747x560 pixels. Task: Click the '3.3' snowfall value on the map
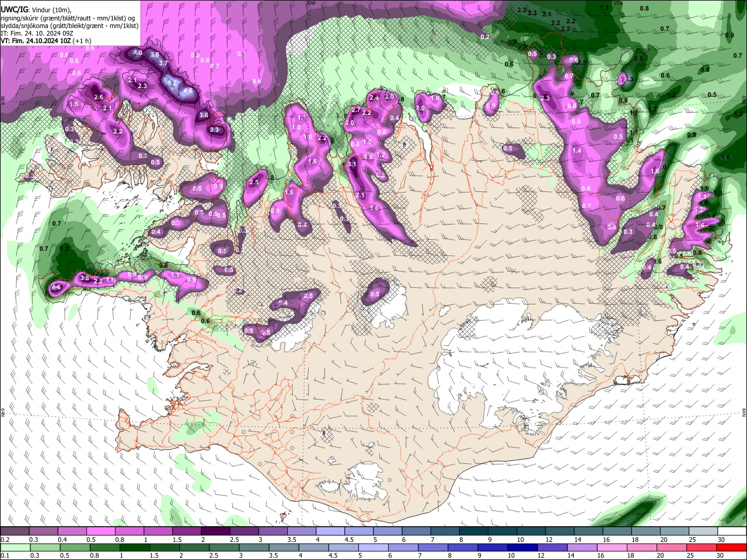(214, 129)
